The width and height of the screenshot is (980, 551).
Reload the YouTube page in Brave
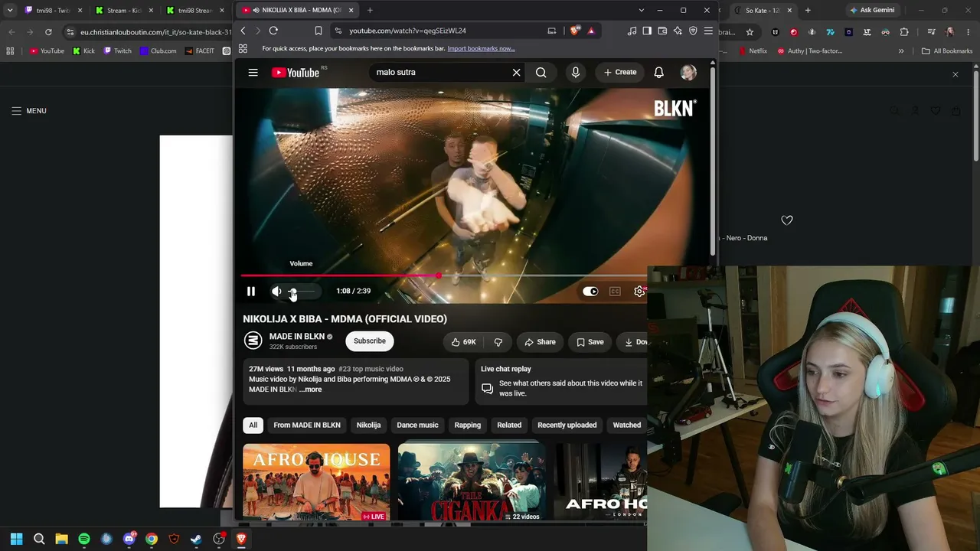coord(273,31)
